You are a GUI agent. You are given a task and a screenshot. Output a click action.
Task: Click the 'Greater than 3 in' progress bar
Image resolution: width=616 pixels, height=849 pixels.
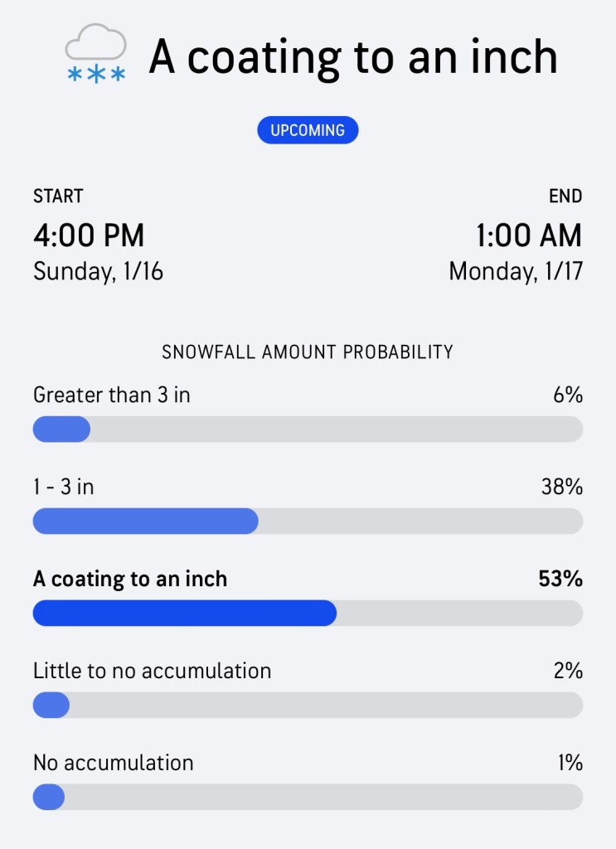(308, 429)
